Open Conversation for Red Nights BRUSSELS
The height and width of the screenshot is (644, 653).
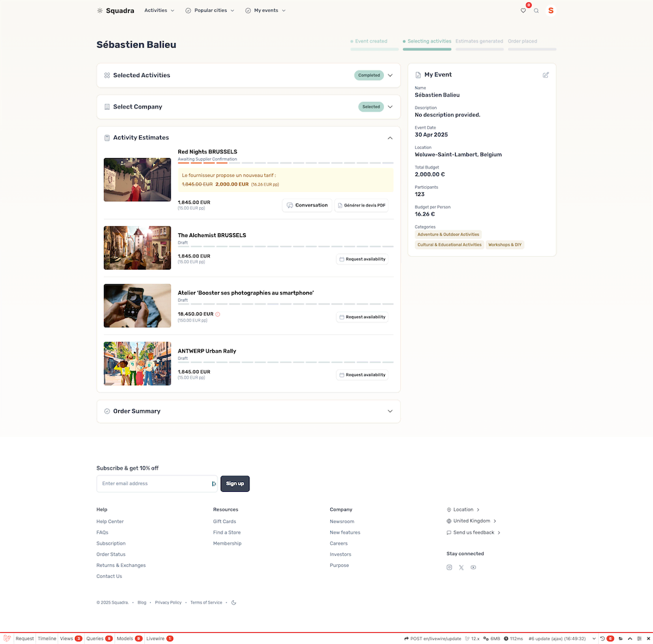[x=307, y=204]
